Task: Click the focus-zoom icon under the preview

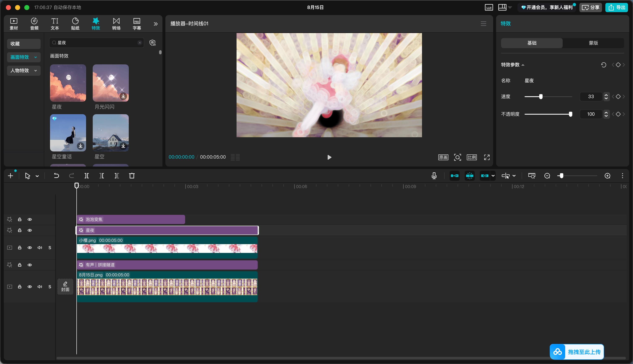Action: [457, 157]
